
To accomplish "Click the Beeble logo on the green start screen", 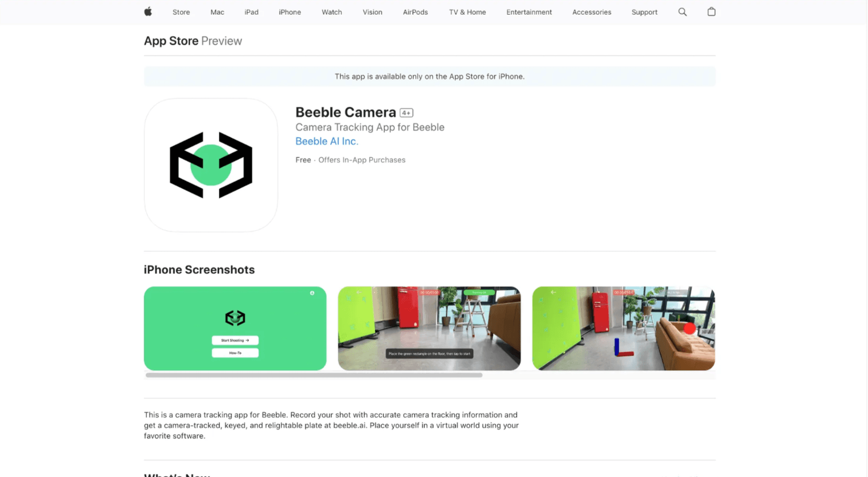I will coord(235,317).
